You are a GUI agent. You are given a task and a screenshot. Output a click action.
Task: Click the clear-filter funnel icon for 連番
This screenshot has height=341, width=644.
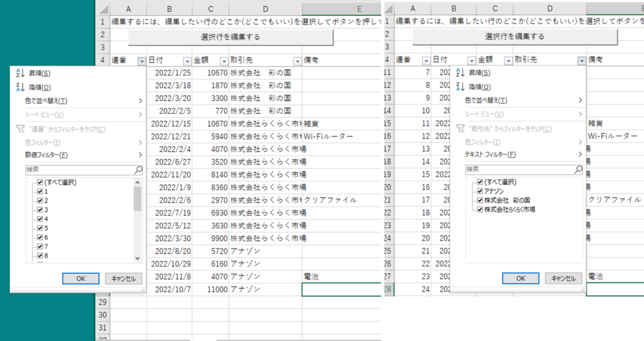20,129
